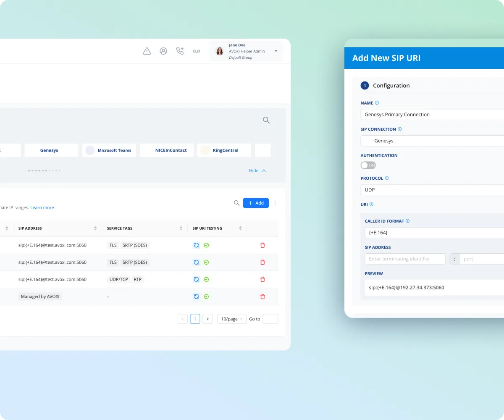The height and width of the screenshot is (420, 504).
Task: Open the voicemail icon in header
Action: tap(196, 51)
